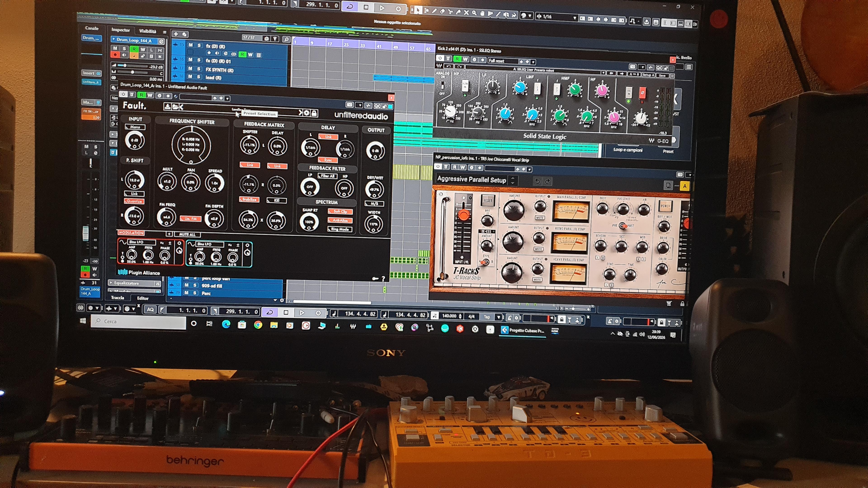Screen dimensions: 868x488
Task: Click the save preset icon in Fault
Action: (167, 107)
